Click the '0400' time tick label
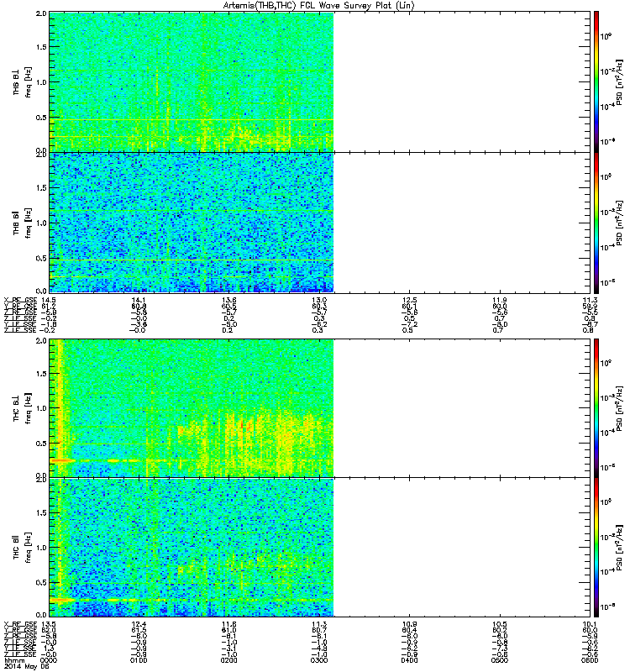 pos(409,660)
